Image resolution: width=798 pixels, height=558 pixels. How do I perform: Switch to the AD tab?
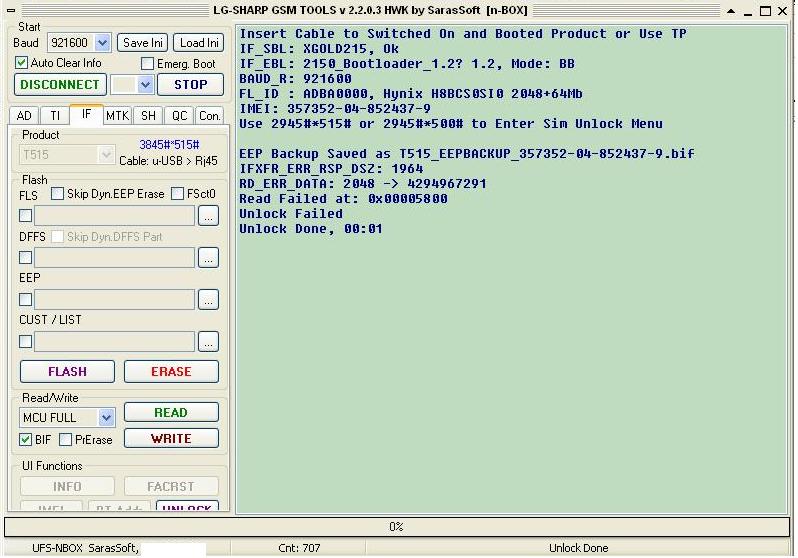click(24, 116)
